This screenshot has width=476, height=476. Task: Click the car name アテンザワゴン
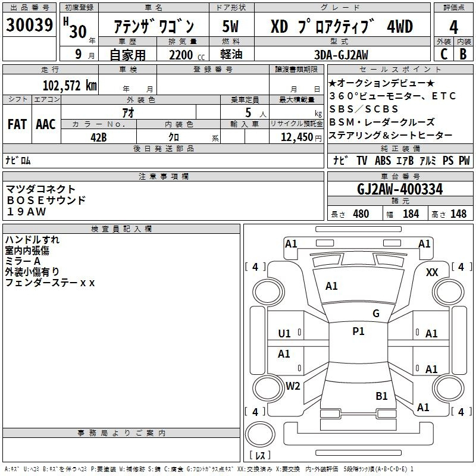[x=154, y=27]
